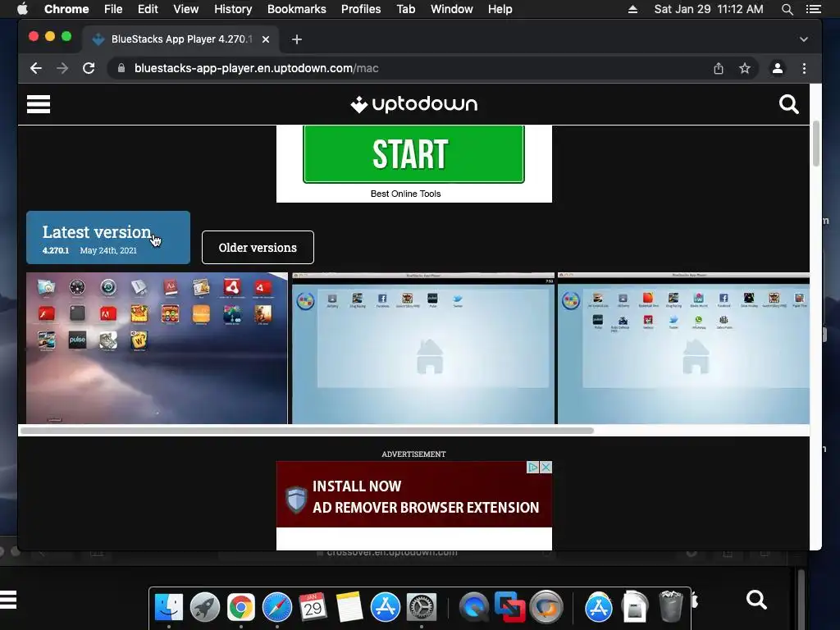Open QuickTime Player from the Dock
The width and height of the screenshot is (840, 630).
(x=474, y=608)
